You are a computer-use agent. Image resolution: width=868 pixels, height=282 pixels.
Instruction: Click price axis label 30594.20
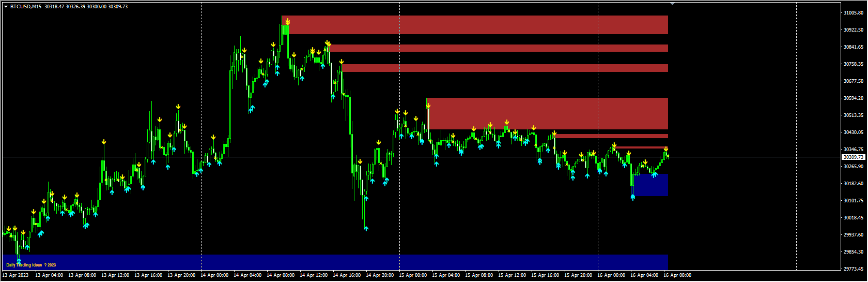(854, 98)
